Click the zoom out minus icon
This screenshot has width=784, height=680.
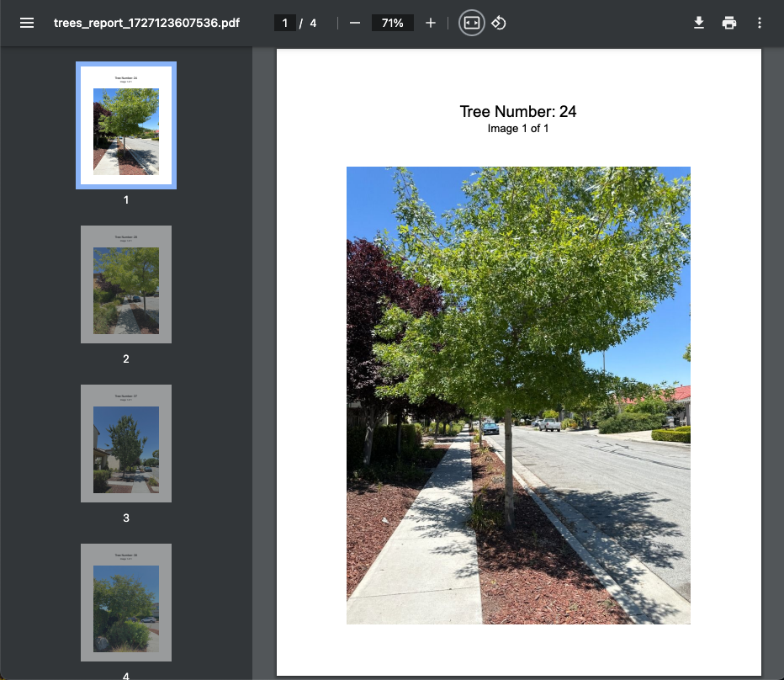pos(355,23)
